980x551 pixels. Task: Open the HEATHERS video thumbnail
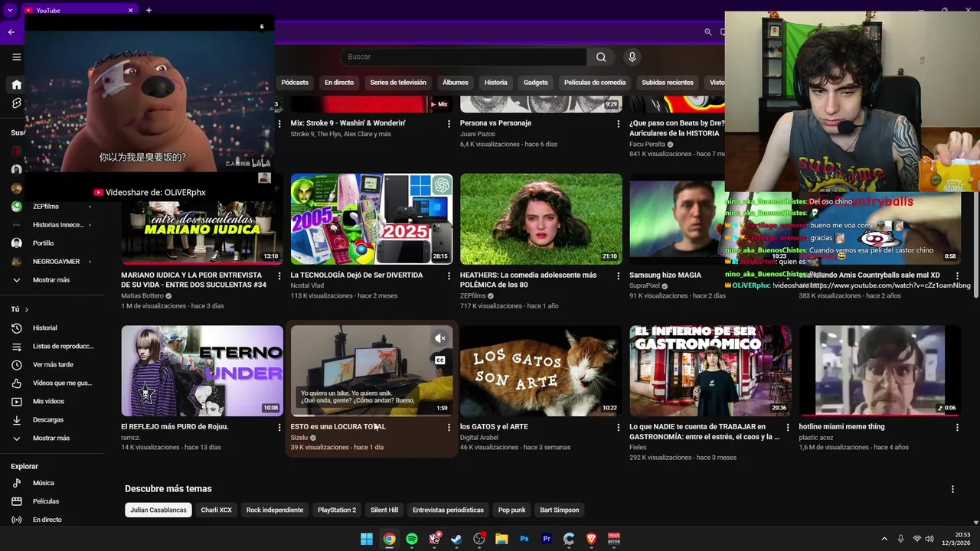[x=541, y=219]
